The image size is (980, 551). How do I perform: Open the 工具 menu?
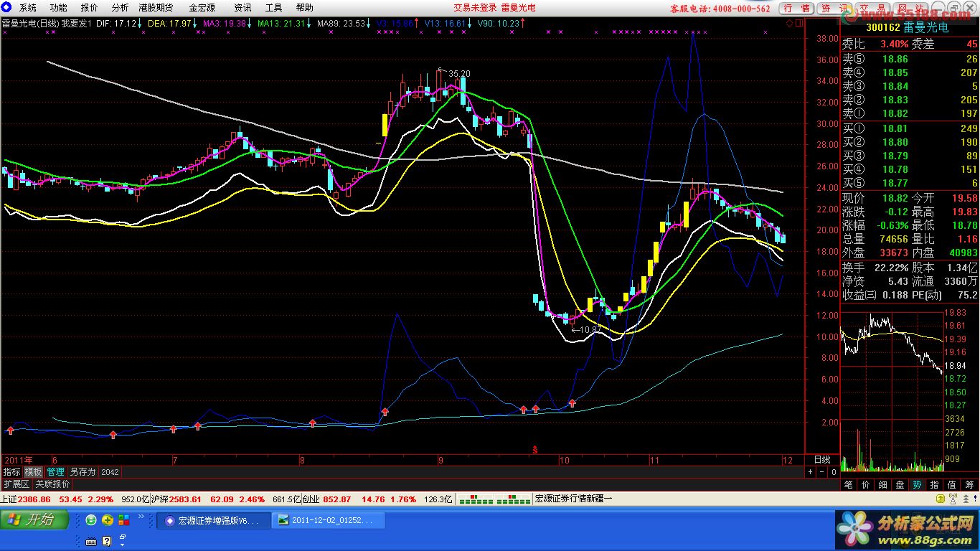pos(273,8)
